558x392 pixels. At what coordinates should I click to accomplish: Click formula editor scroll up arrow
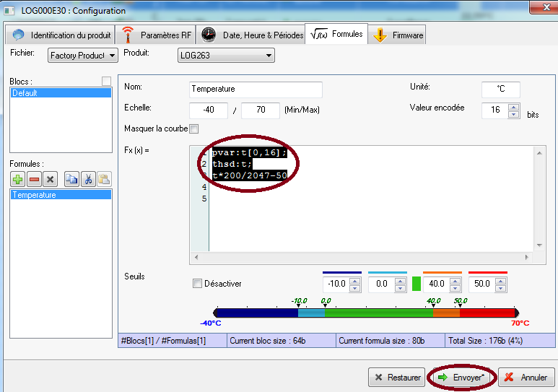click(539, 153)
